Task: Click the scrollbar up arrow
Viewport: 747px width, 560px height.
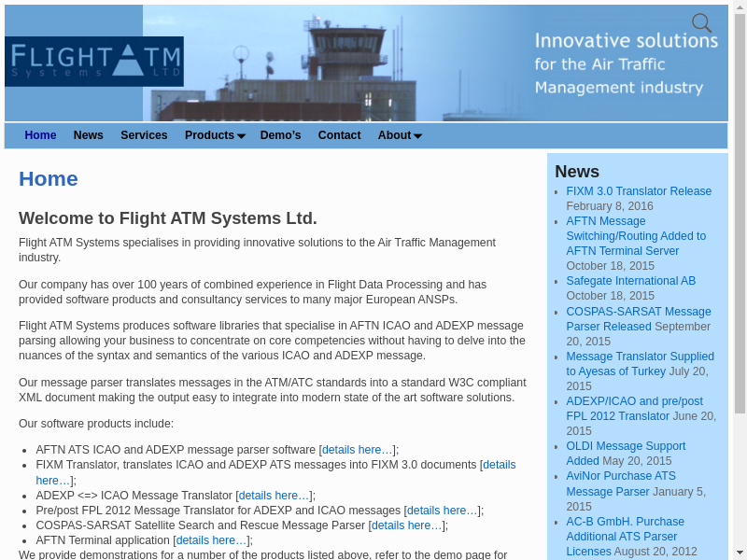Action: tap(740, 8)
